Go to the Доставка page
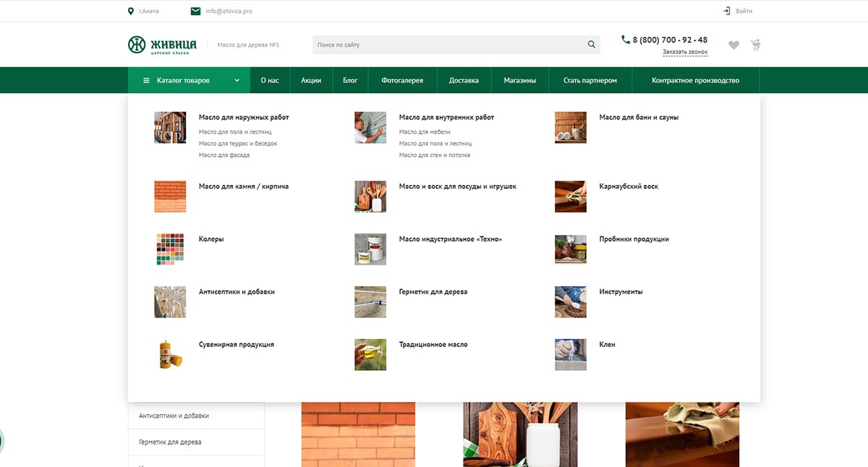868x467 pixels. click(x=464, y=80)
